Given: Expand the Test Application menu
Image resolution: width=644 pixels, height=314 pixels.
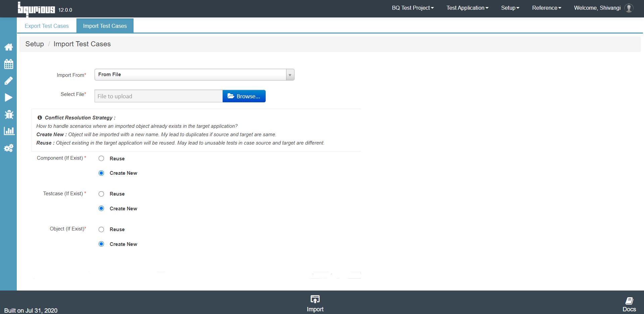Looking at the screenshot, I should pos(467,8).
